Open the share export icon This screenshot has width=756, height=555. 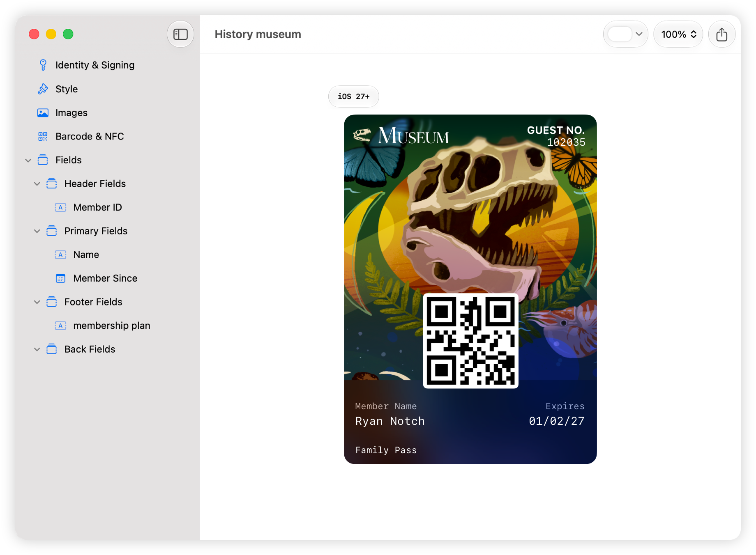point(721,34)
